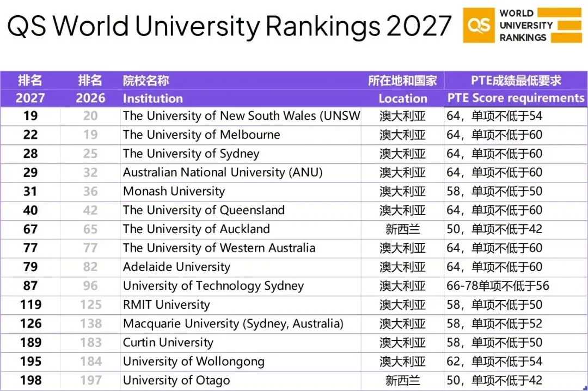Image resolution: width=588 pixels, height=391 pixels.
Task: Click University of Wollongong
Action: (194, 362)
